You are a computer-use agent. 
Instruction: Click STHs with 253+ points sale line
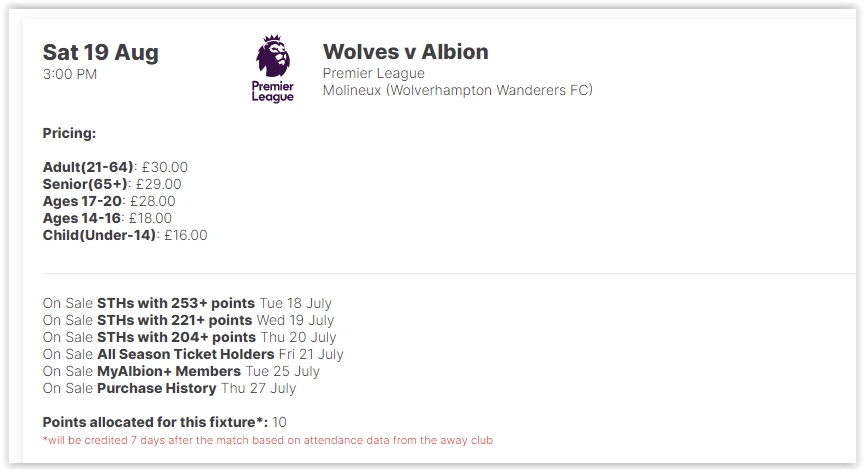point(187,303)
